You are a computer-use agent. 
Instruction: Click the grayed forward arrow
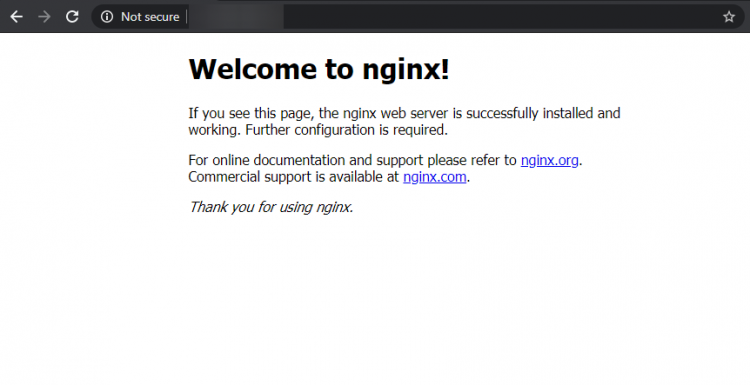tap(44, 17)
